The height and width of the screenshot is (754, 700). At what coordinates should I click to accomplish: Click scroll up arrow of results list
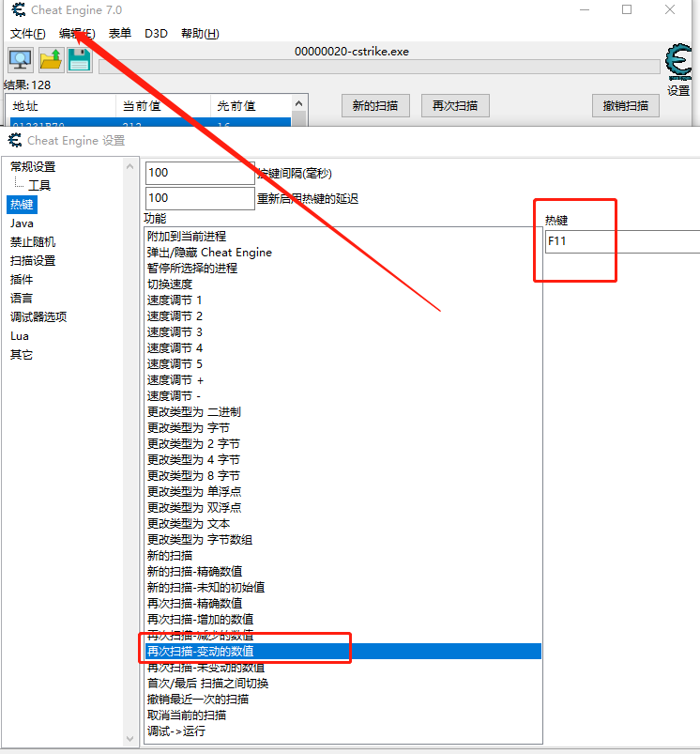298,103
